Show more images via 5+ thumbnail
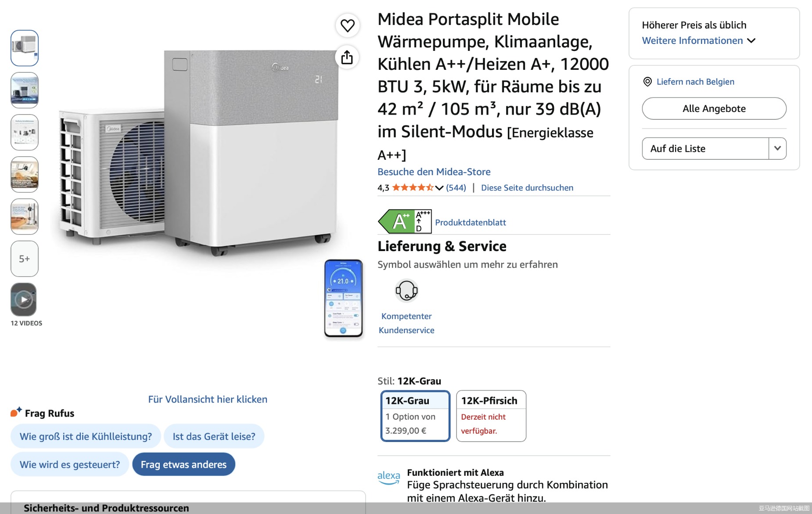The image size is (812, 514). (25, 259)
